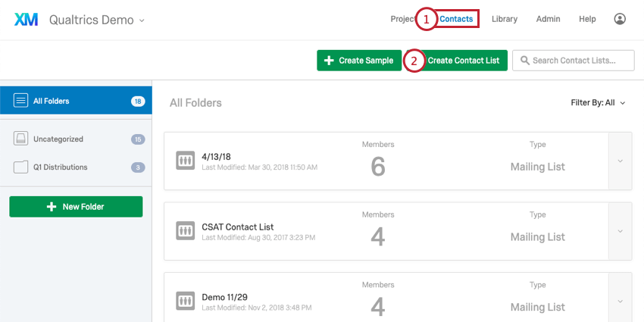Go to the Contacts tab
The image size is (644, 322).
[x=456, y=19]
